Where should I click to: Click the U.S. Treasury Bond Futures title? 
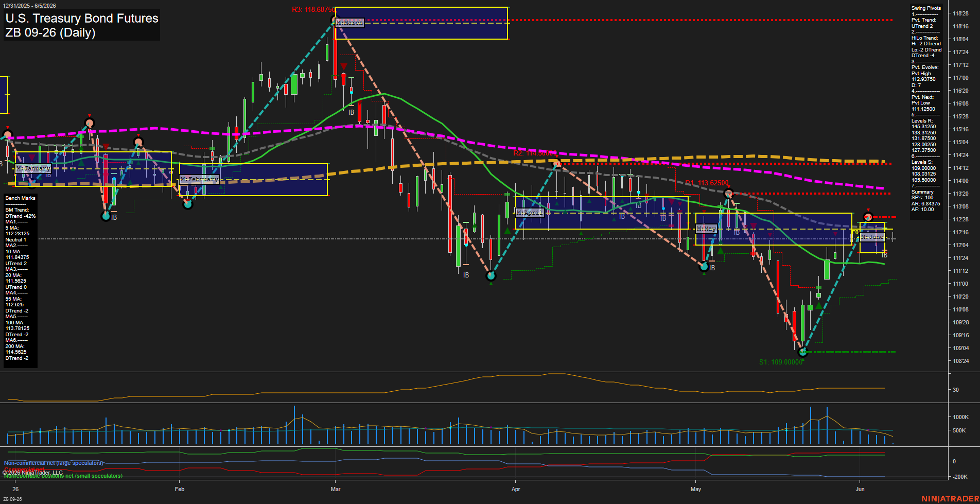tap(82, 19)
